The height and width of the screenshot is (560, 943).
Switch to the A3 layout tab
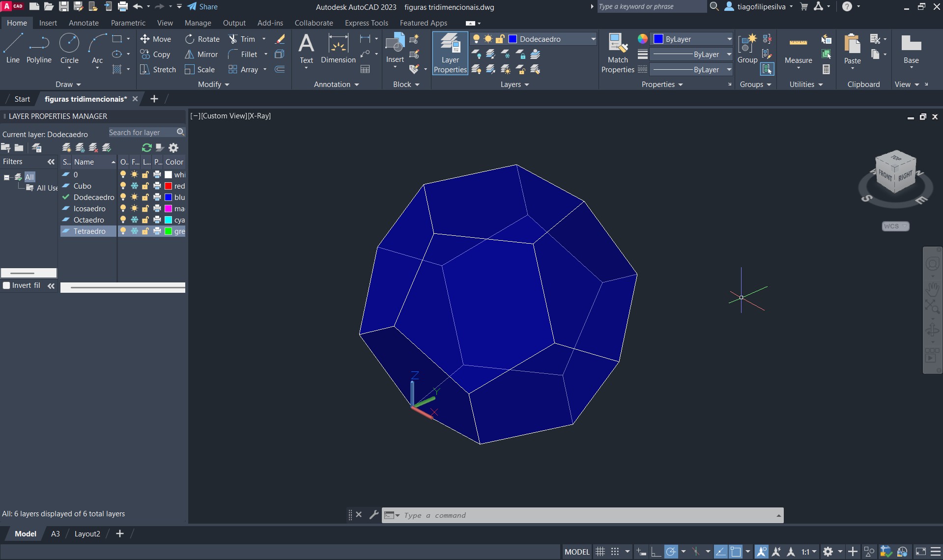coord(56,534)
